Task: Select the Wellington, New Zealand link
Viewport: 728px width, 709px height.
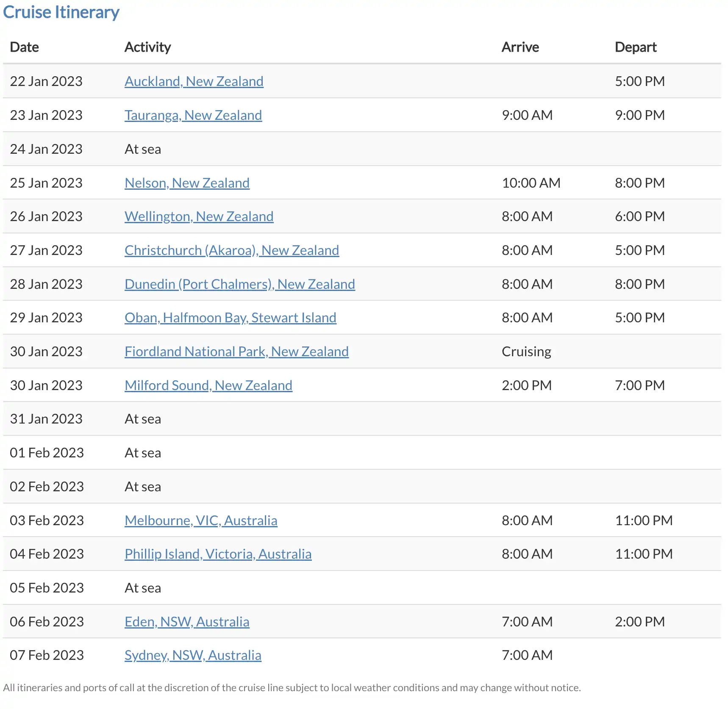Action: [x=199, y=216]
